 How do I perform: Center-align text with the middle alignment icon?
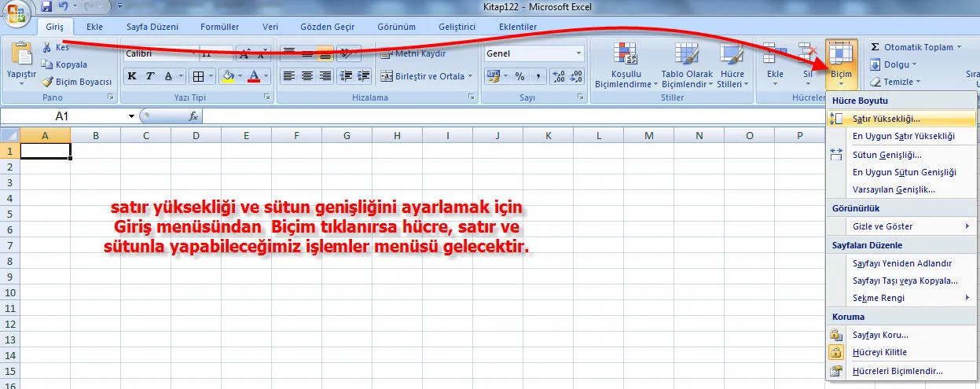coord(306,76)
